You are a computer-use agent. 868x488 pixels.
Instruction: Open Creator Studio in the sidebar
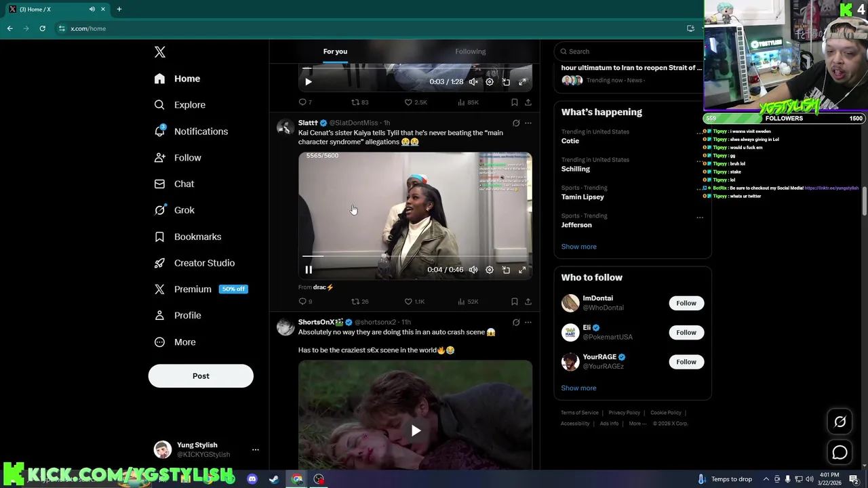pyautogui.click(x=195, y=263)
